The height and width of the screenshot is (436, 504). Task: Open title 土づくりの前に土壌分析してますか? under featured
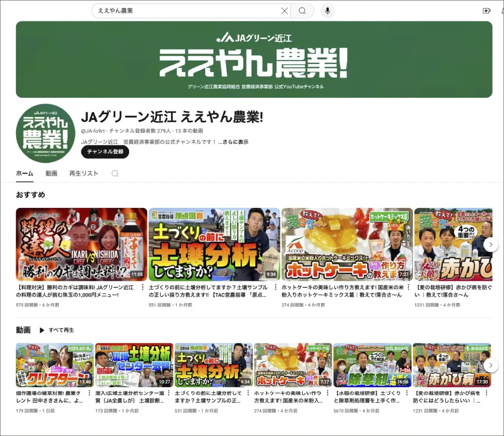click(x=208, y=291)
